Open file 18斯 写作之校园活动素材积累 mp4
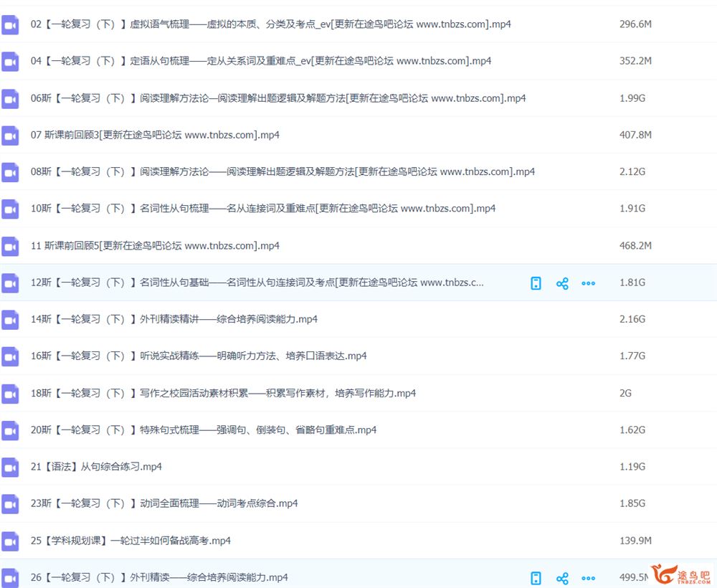Image resolution: width=717 pixels, height=588 pixels. [223, 393]
